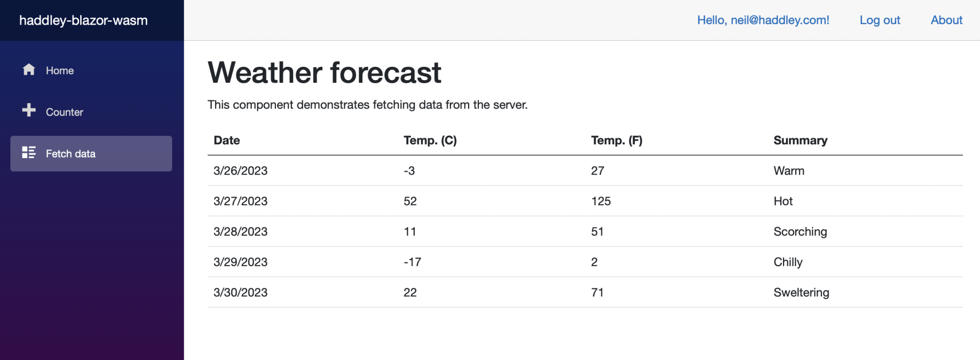Click the Hot summary cell

(783, 201)
